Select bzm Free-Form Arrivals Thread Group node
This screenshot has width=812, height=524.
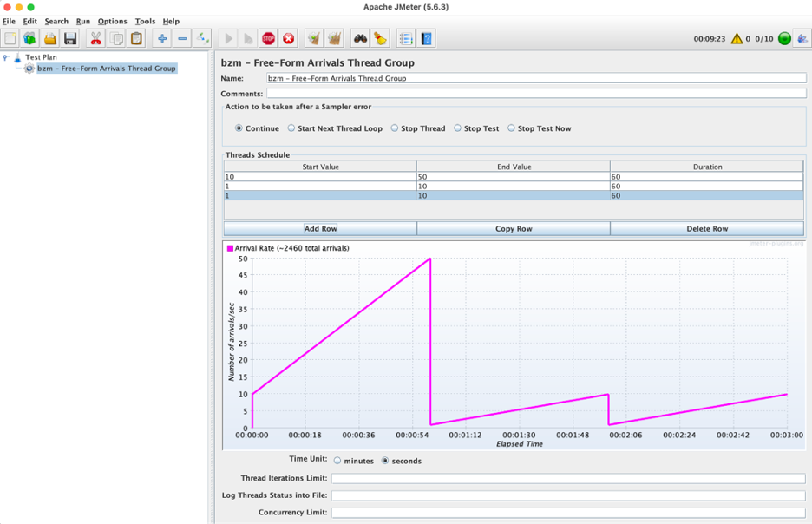[106, 69]
